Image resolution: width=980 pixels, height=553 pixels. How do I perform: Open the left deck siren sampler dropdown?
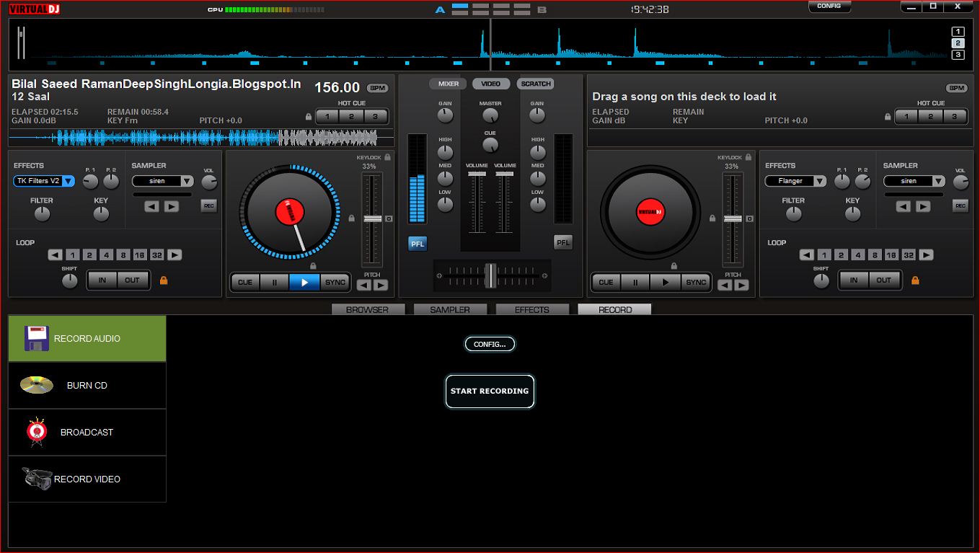163,181
